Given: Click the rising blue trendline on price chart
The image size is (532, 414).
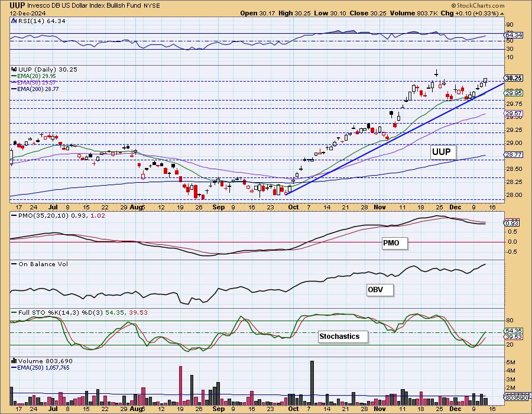Looking at the screenshot, I should 395,138.
